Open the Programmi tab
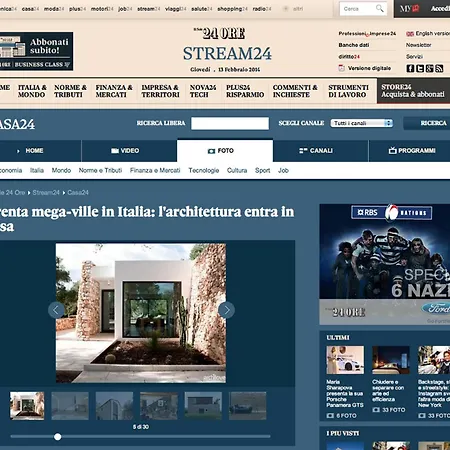 [x=412, y=151]
